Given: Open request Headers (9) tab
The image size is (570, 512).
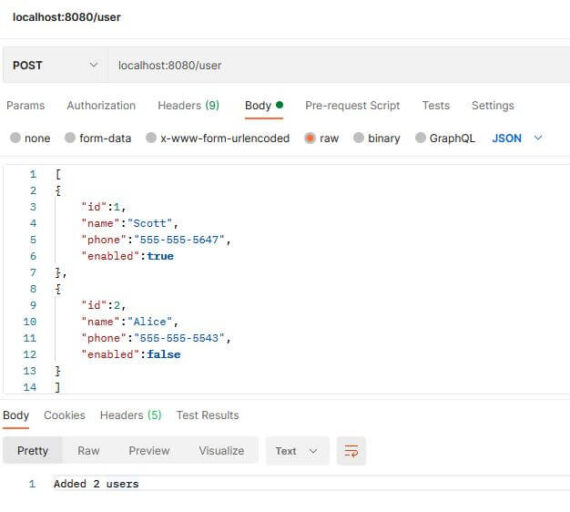Looking at the screenshot, I should pos(188,105).
